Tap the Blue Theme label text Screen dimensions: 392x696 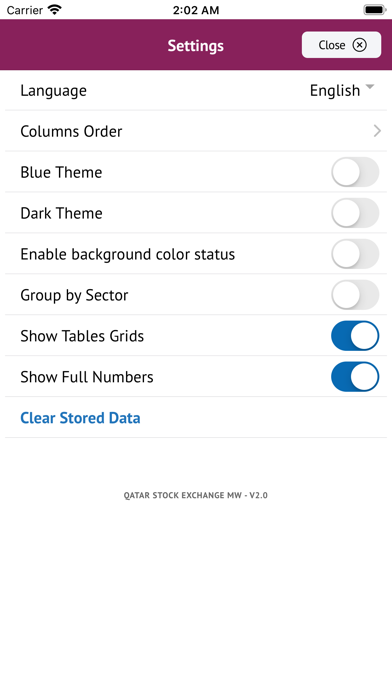pos(61,172)
